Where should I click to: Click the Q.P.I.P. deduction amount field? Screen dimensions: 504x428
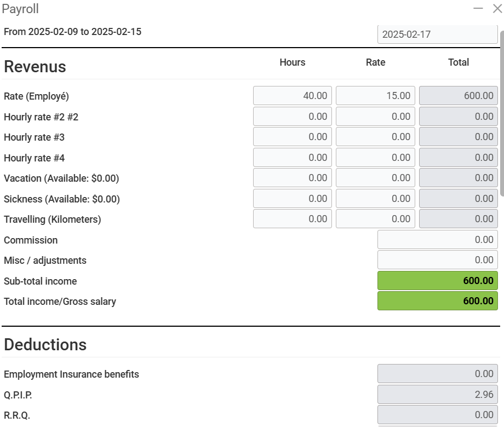click(x=437, y=395)
